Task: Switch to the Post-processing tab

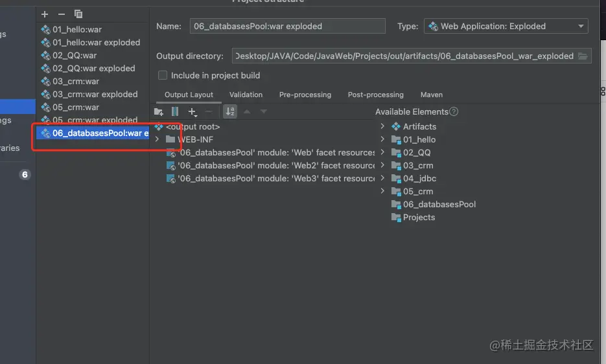Action: tap(376, 95)
